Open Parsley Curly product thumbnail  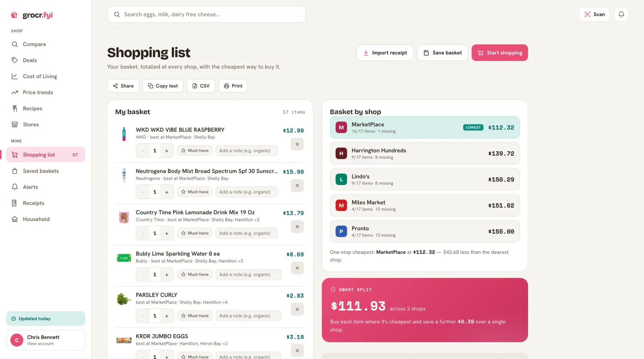coord(124,299)
